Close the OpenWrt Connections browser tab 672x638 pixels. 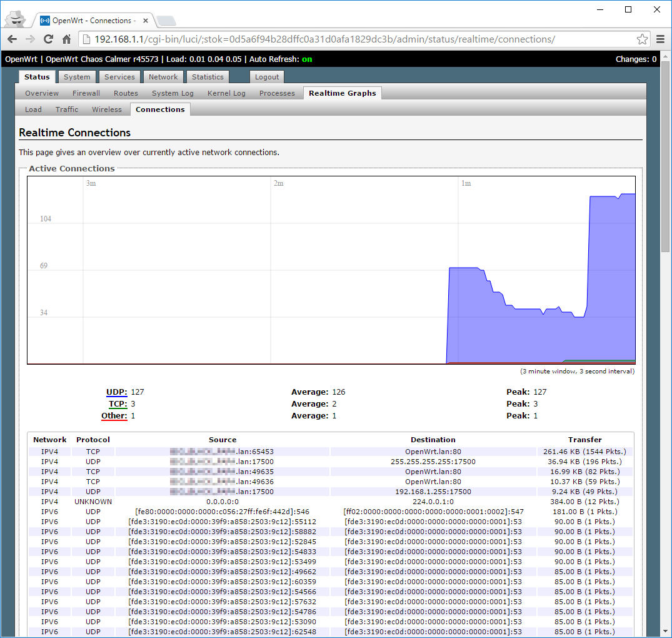pos(144,21)
